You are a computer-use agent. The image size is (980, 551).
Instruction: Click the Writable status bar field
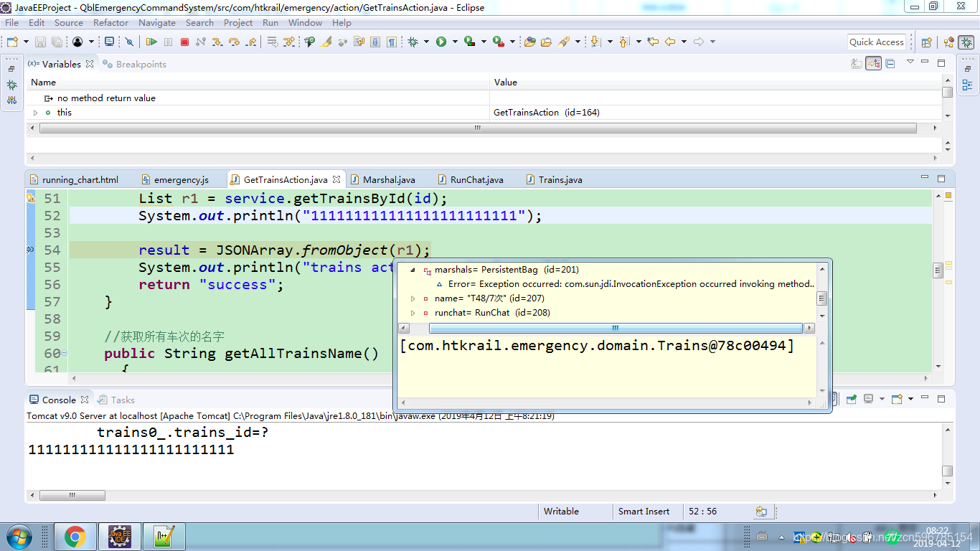point(561,512)
